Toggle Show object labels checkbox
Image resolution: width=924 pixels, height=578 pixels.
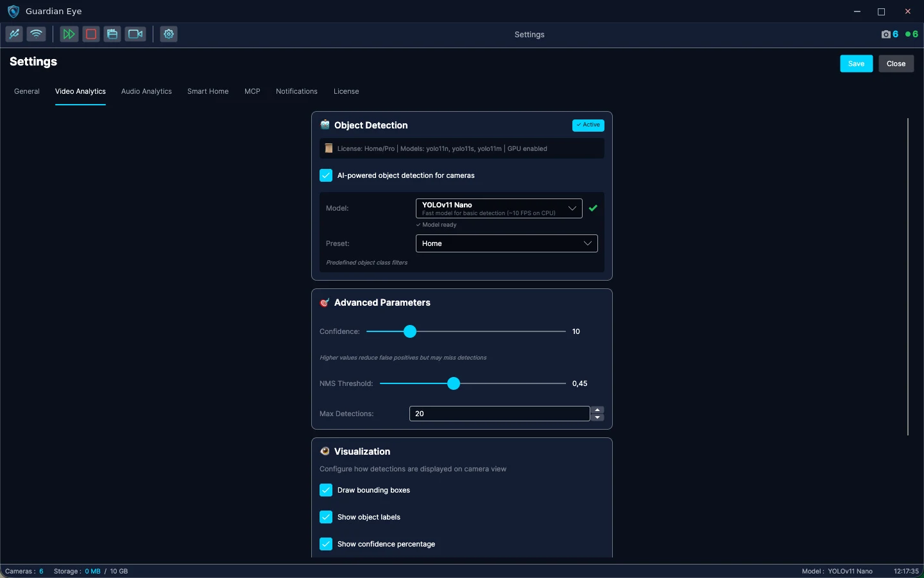click(x=326, y=517)
